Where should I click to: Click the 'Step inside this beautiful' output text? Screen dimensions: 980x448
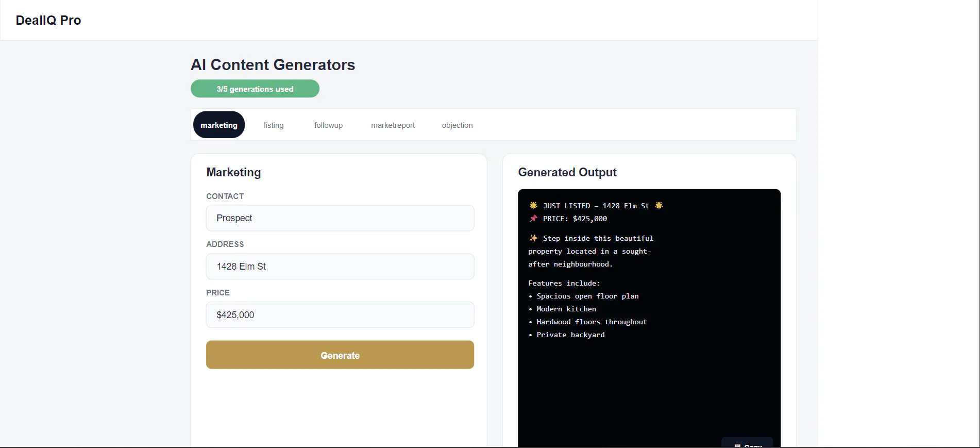tap(598, 238)
